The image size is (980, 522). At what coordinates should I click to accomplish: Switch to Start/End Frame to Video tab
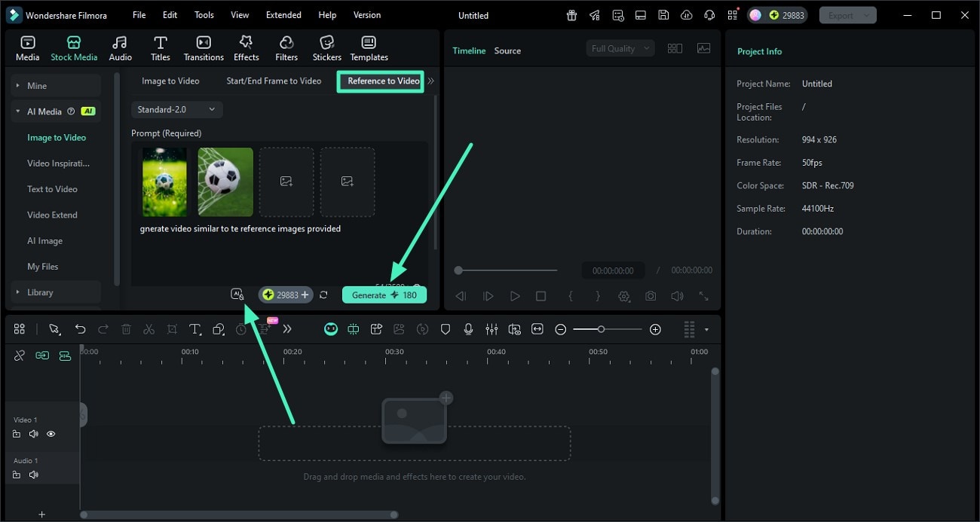[274, 81]
